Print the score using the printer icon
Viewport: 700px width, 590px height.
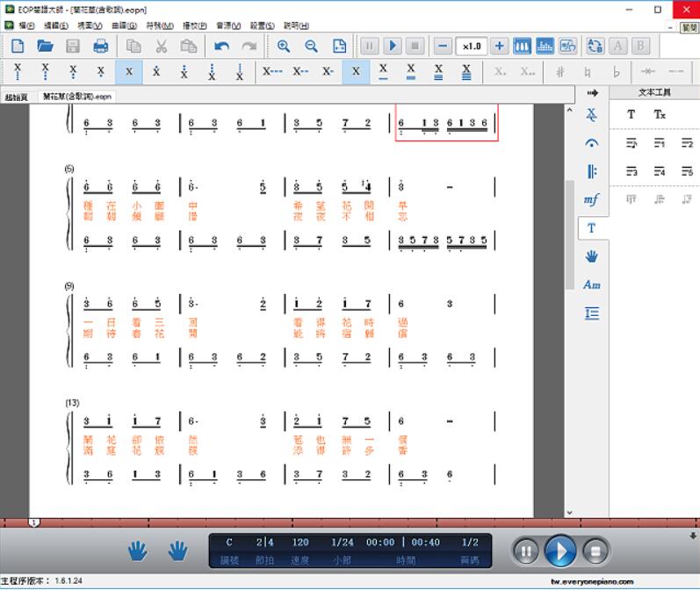[x=100, y=46]
